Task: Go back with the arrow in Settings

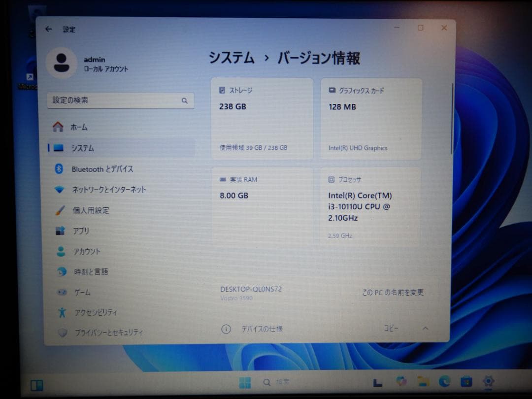Action: 49,29
